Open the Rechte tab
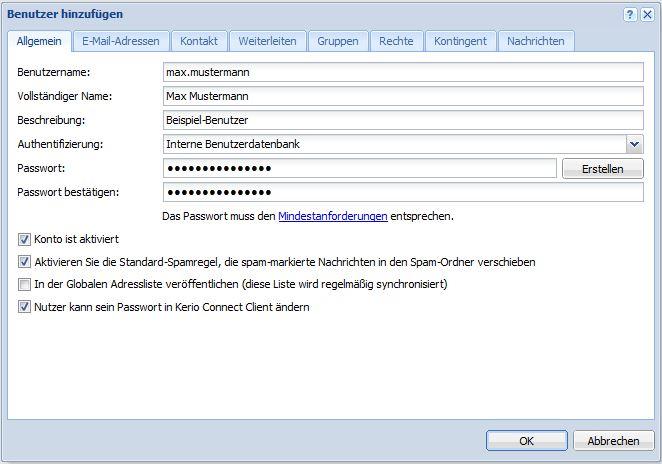 [x=396, y=41]
